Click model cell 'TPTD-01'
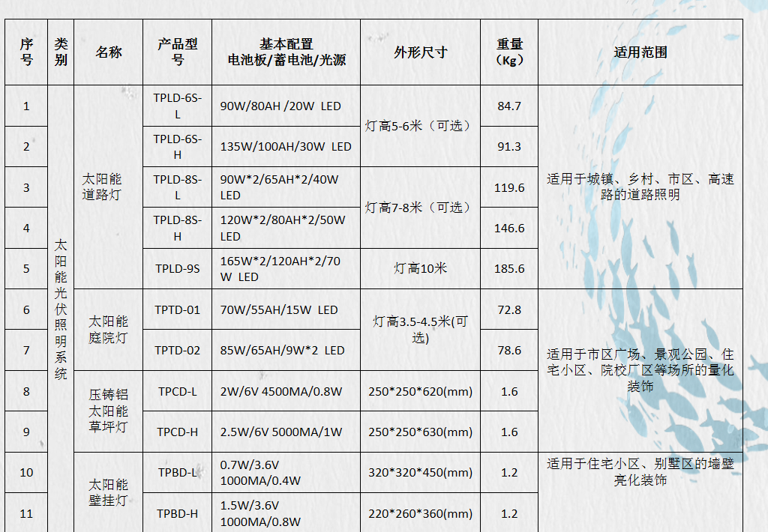The height and width of the screenshot is (532, 768). coord(177,309)
